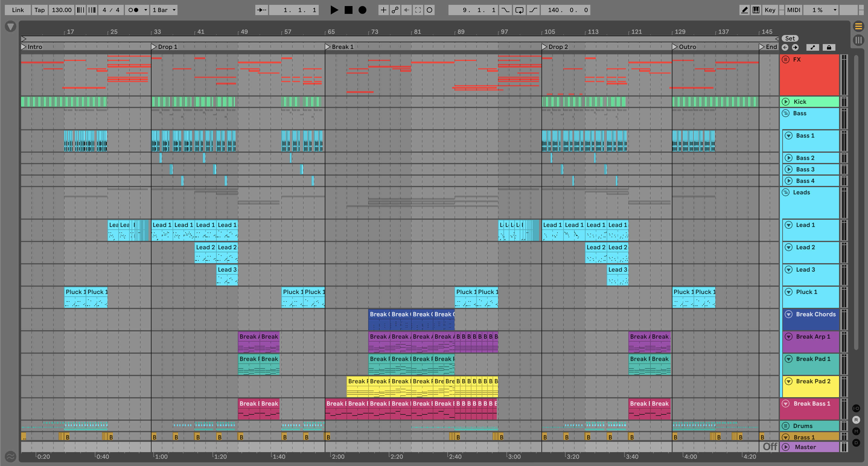Select the Arrangement View selector

(858, 26)
